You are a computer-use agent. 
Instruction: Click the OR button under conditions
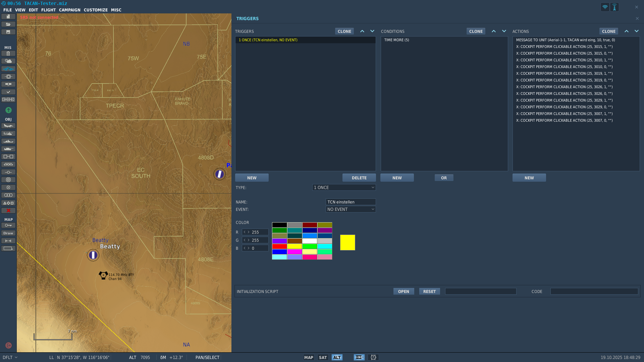click(x=444, y=178)
